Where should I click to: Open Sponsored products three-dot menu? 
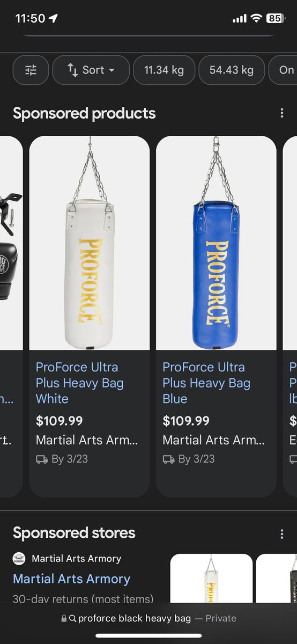pyautogui.click(x=282, y=113)
